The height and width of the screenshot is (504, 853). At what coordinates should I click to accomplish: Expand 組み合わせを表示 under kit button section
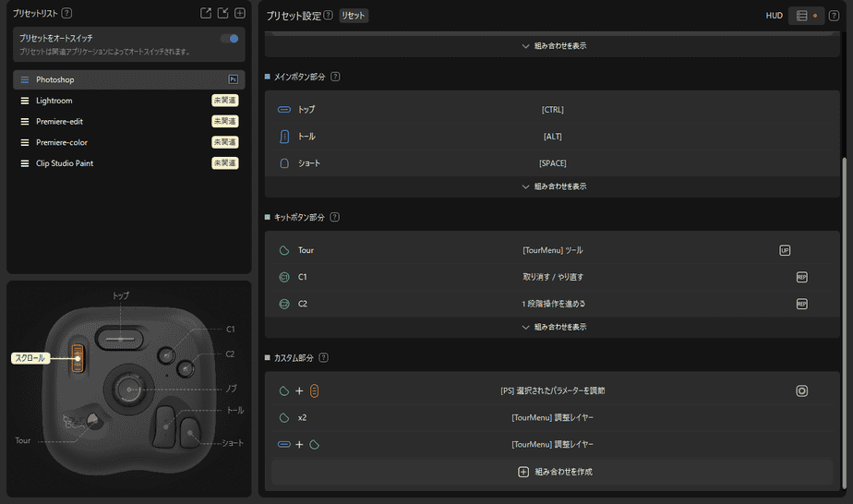point(554,328)
